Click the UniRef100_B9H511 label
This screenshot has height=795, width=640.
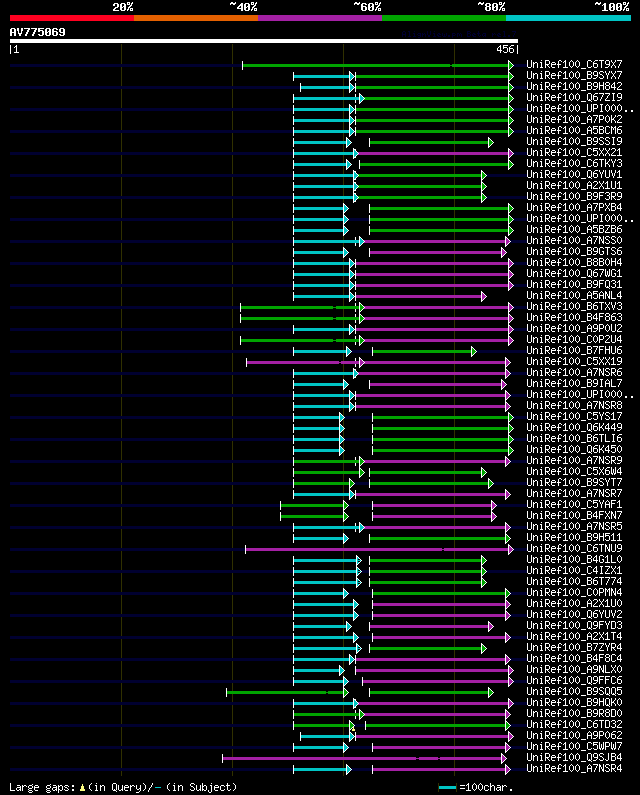click(574, 537)
